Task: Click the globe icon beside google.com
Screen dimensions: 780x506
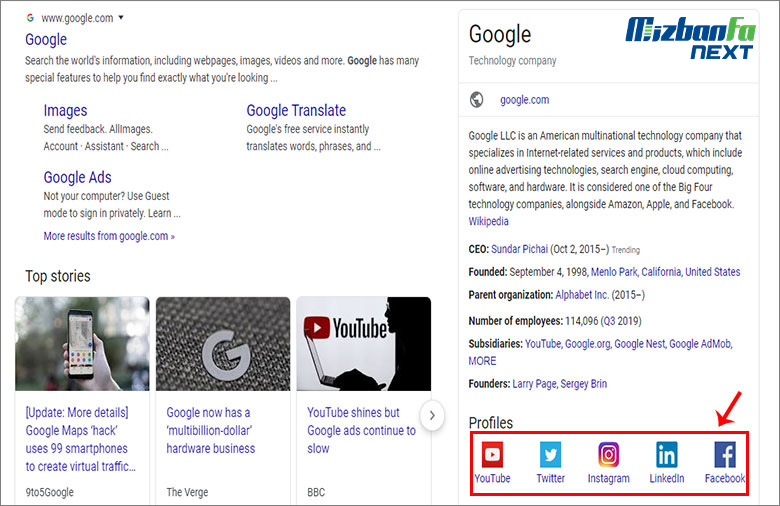Action: pyautogui.click(x=477, y=100)
